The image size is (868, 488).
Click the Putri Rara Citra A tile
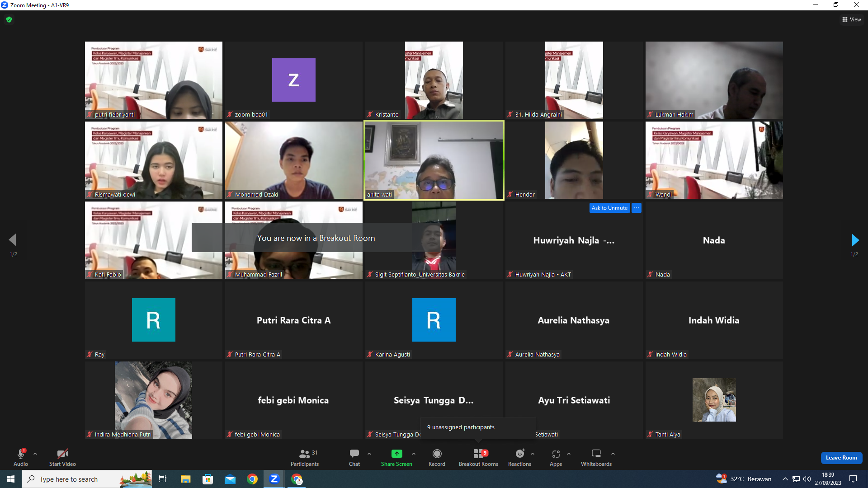click(x=294, y=320)
